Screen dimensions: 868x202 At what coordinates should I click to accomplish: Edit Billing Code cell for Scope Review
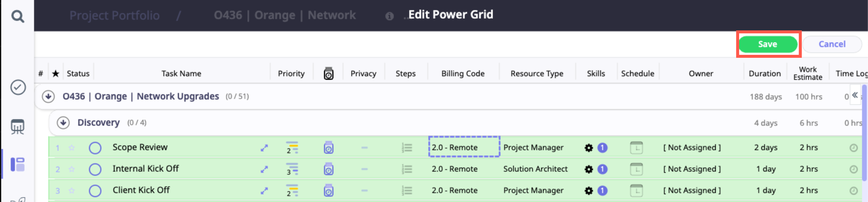[x=464, y=147]
